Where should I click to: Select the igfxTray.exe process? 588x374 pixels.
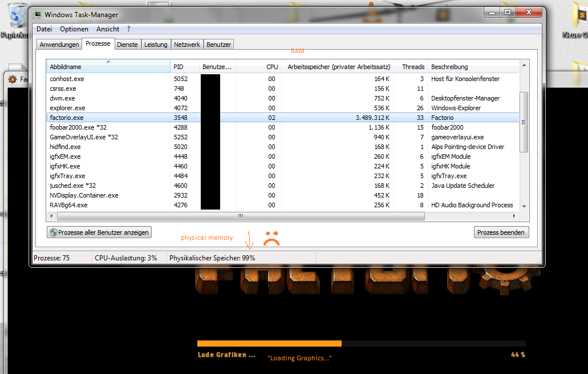pos(283,176)
